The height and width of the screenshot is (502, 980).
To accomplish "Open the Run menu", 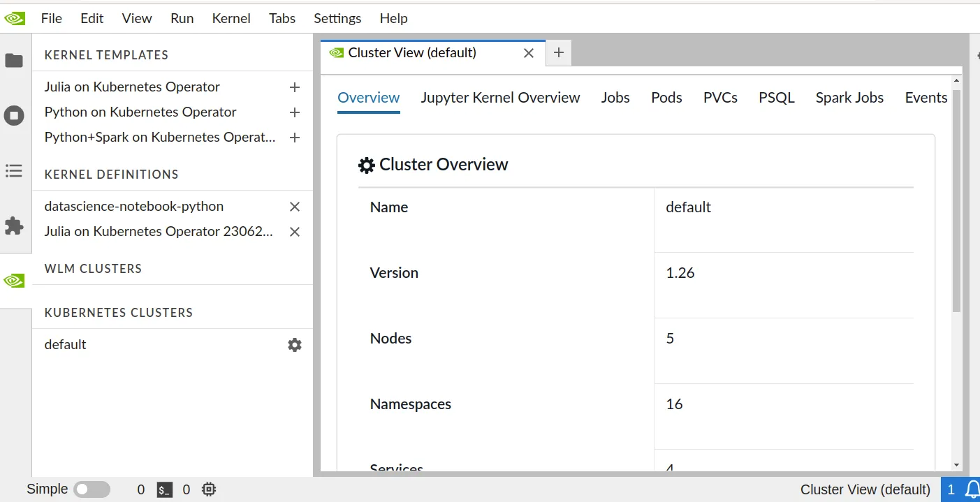I will click(182, 18).
